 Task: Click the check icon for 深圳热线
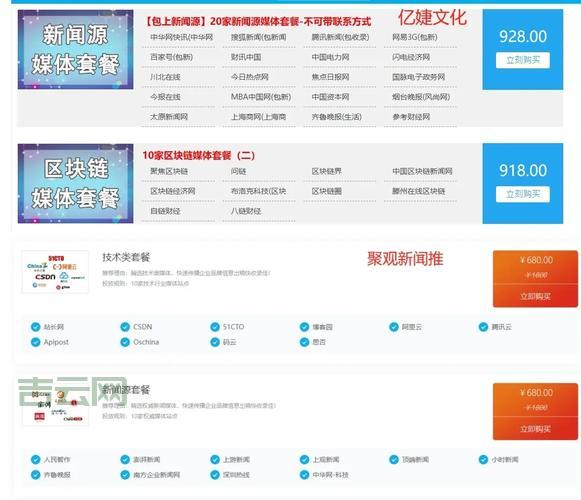pos(215,475)
